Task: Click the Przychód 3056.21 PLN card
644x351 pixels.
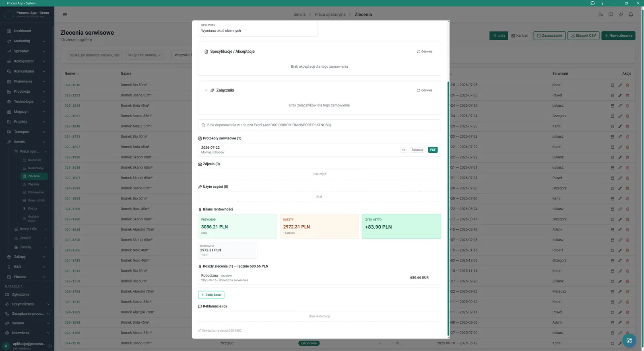Action: click(237, 226)
